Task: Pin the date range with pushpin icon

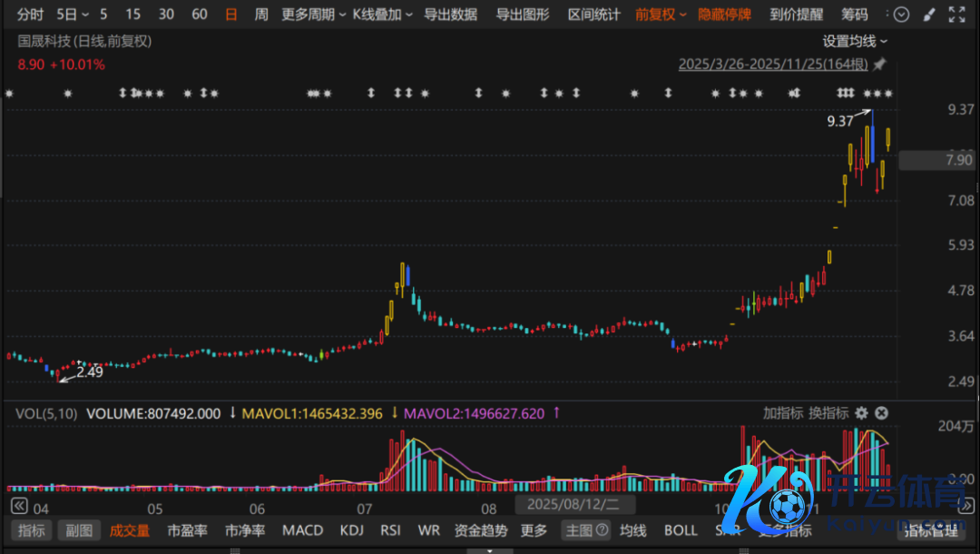Action: pyautogui.click(x=879, y=64)
